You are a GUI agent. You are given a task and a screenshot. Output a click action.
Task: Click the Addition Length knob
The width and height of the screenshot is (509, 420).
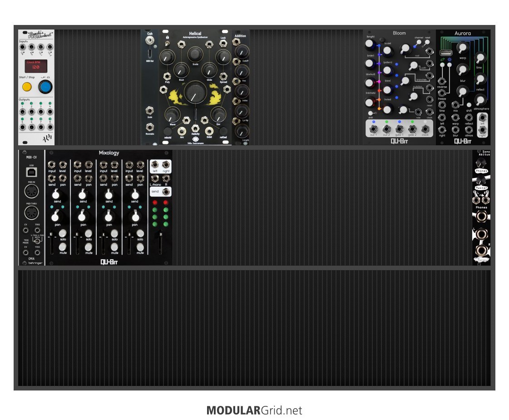click(x=242, y=131)
